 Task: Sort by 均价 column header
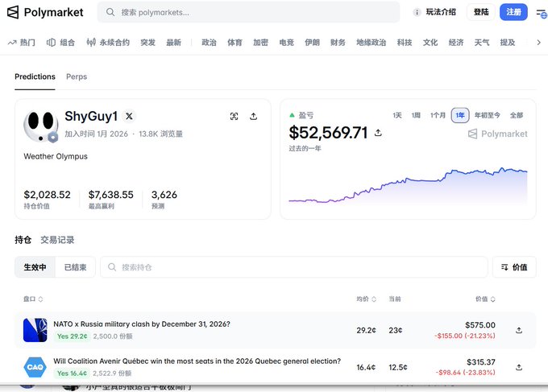[x=366, y=299]
